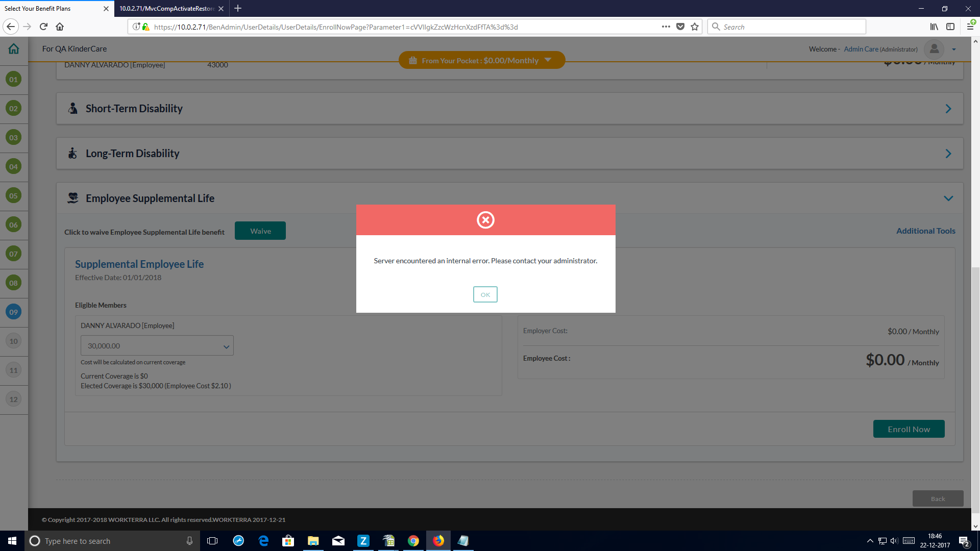This screenshot has width=980, height=551.
Task: Click the browser Search input field
Action: pyautogui.click(x=791, y=27)
